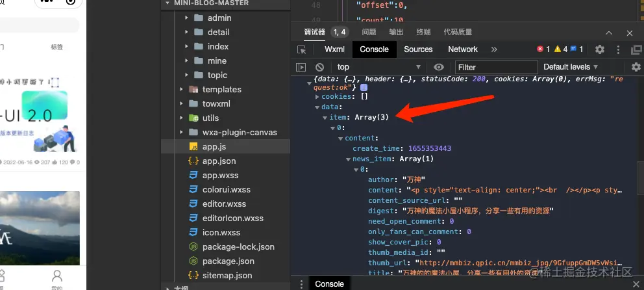Image resolution: width=644 pixels, height=290 pixels.
Task: Open the top context dropdown
Action: (x=378, y=67)
